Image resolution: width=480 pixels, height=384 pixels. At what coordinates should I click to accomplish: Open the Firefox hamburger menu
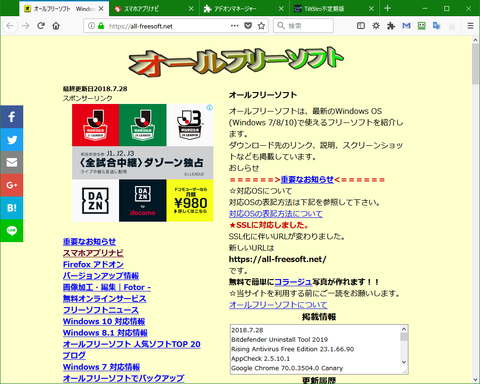pos(470,26)
